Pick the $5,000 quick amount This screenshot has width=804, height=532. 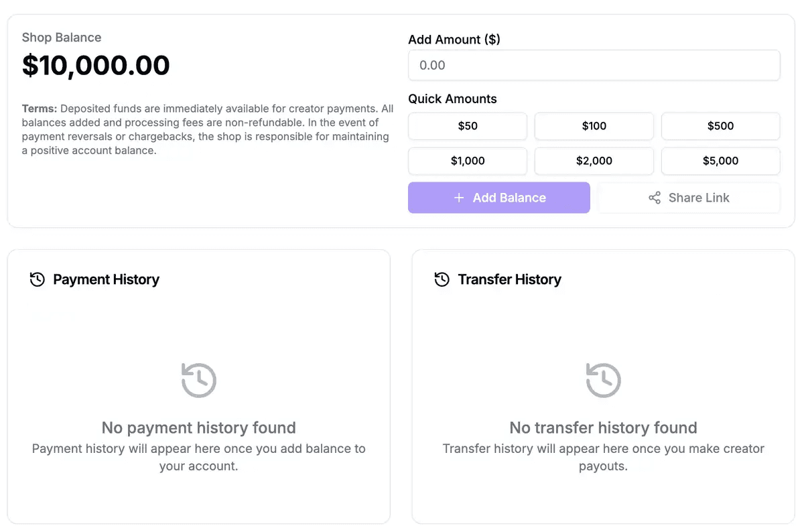click(720, 161)
